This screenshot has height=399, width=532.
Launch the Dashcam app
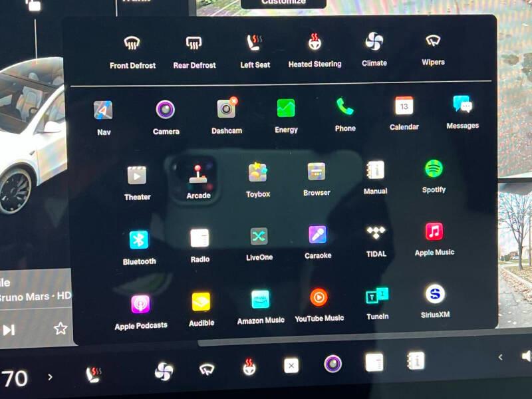coord(227,109)
